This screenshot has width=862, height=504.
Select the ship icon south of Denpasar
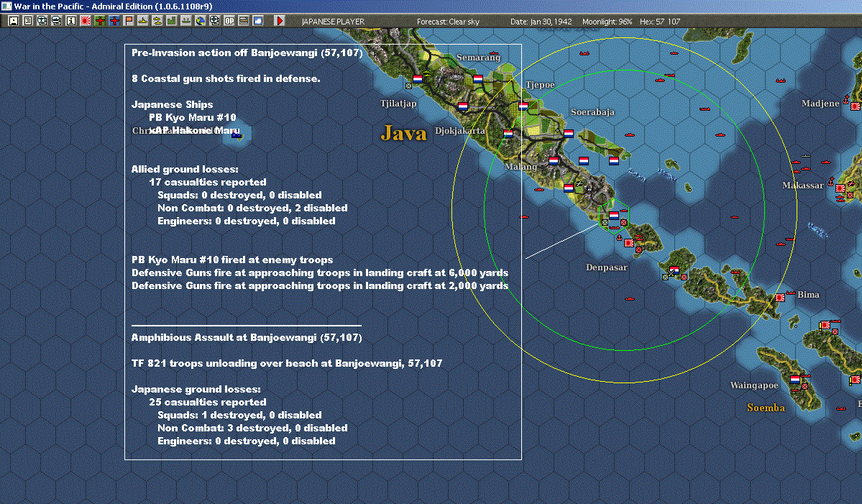pos(630,298)
